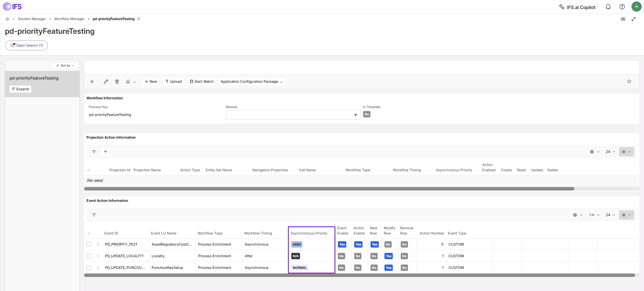Add row in Projection Action Information
644x291 pixels.
pos(106,152)
